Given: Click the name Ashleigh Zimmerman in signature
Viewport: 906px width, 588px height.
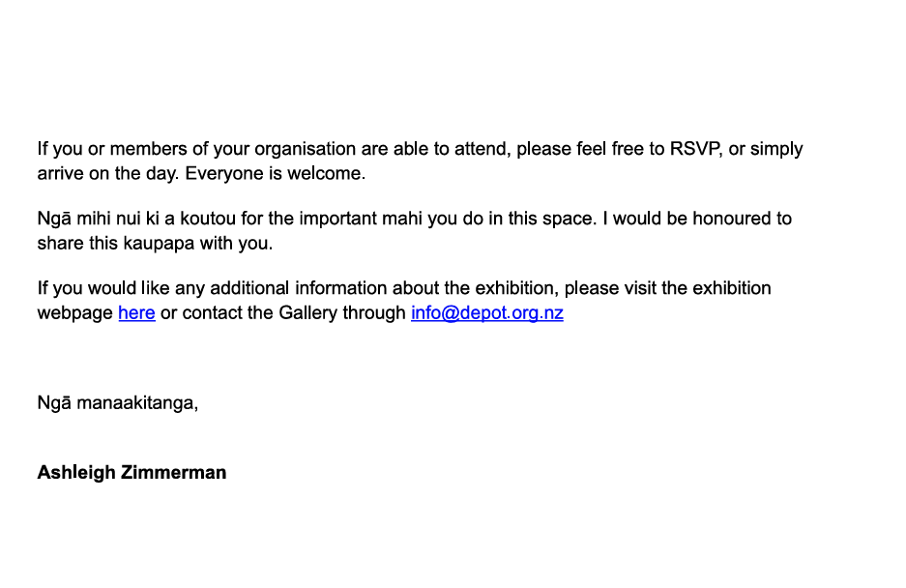Looking at the screenshot, I should [x=132, y=473].
